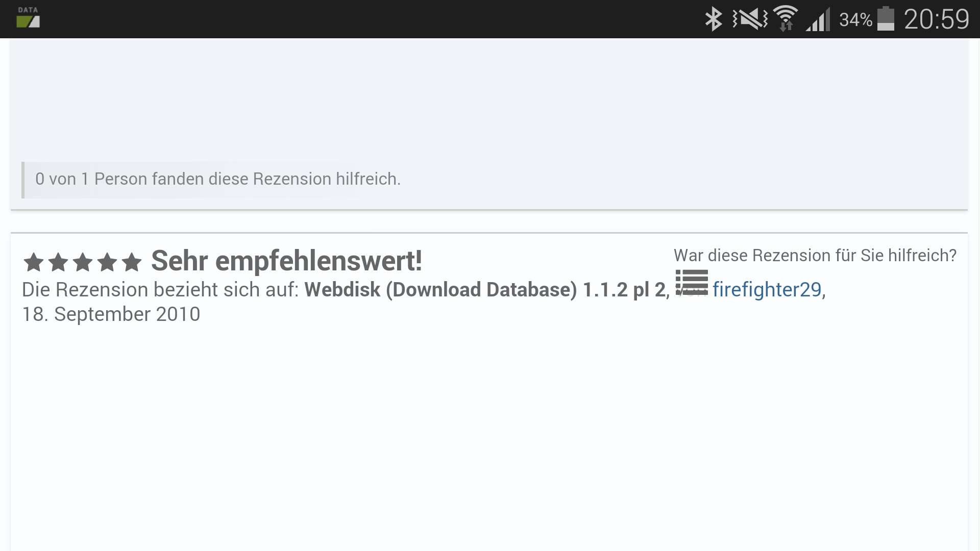Tap the first rating star
The width and height of the screenshot is (980, 551).
coord(34,262)
